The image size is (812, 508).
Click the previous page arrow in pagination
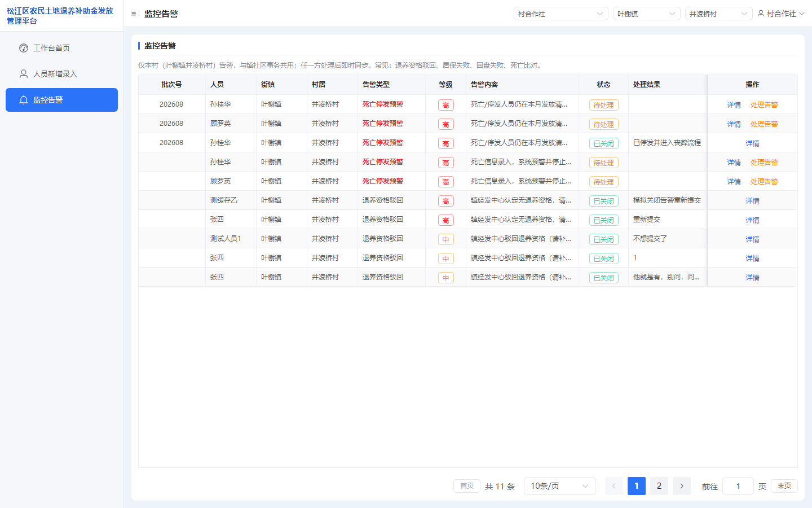614,486
